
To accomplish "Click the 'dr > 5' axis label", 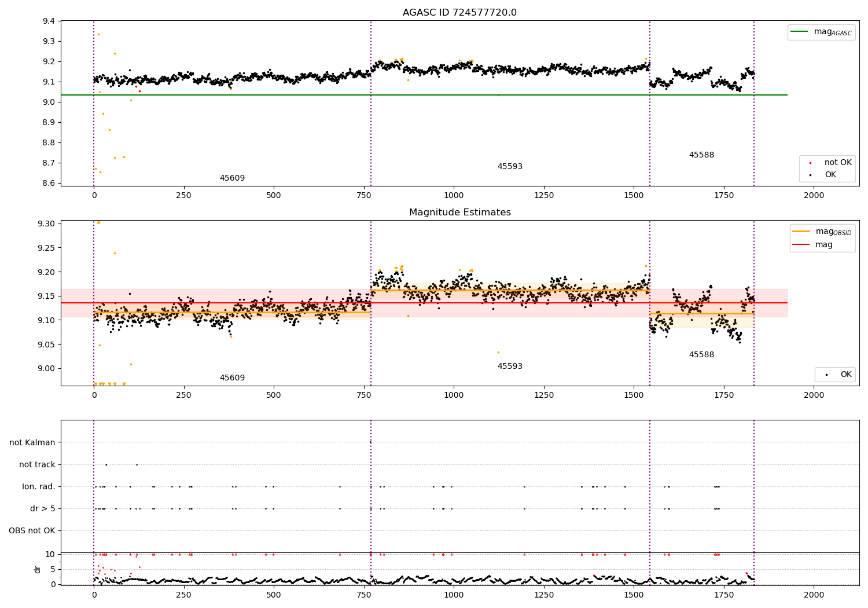I will [x=43, y=508].
